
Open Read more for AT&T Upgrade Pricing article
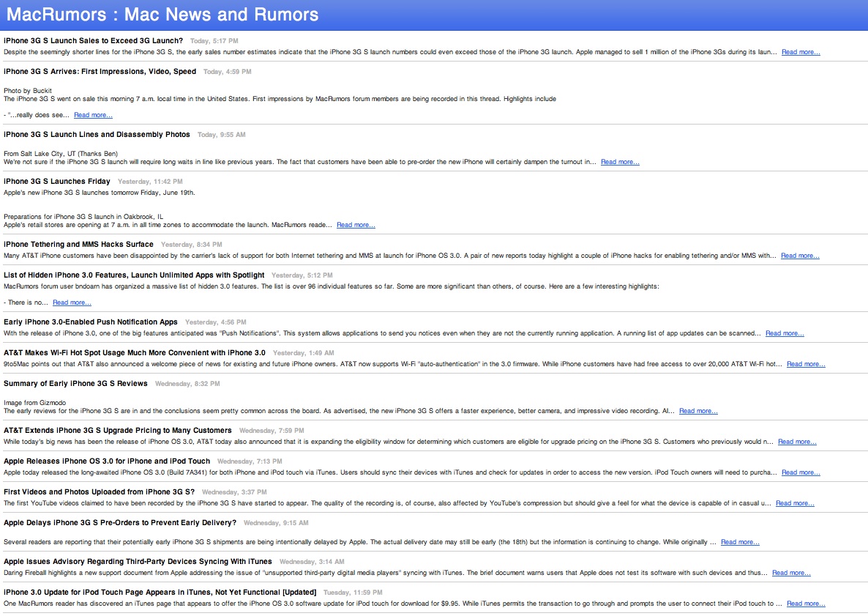click(x=797, y=442)
